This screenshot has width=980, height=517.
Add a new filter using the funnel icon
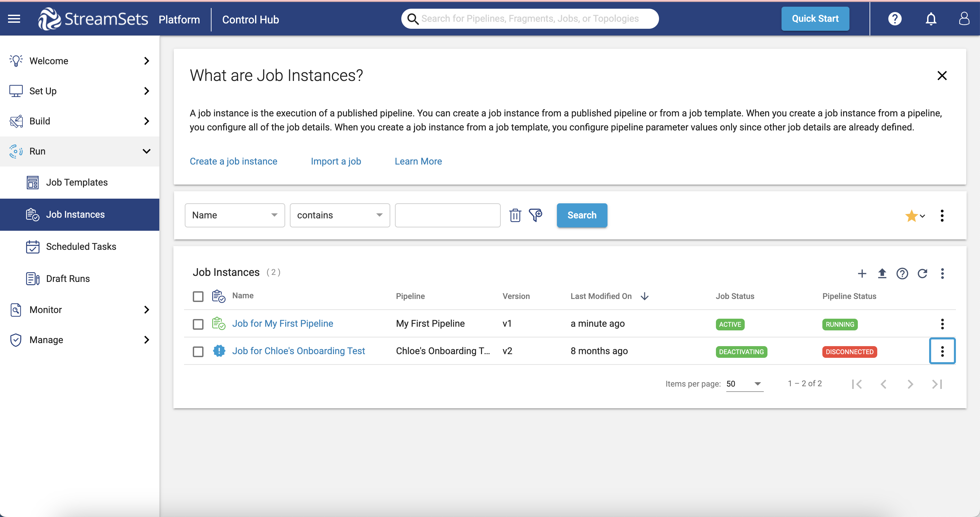point(535,215)
